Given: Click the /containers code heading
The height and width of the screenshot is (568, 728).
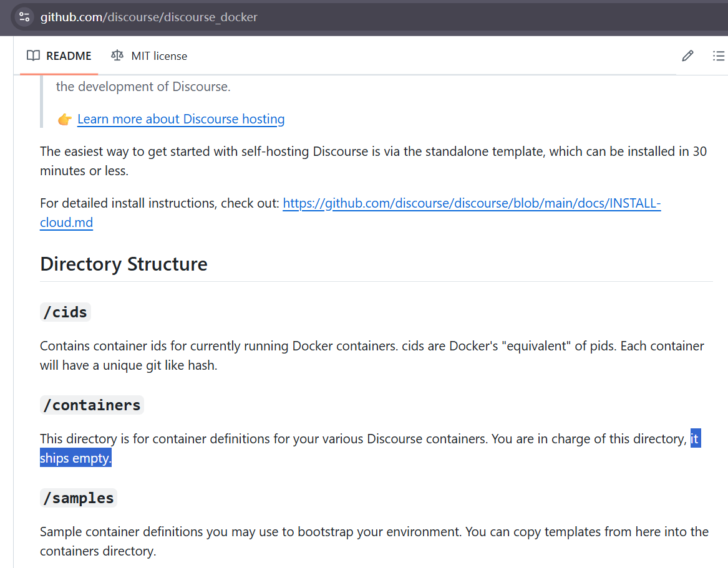Looking at the screenshot, I should click(92, 405).
